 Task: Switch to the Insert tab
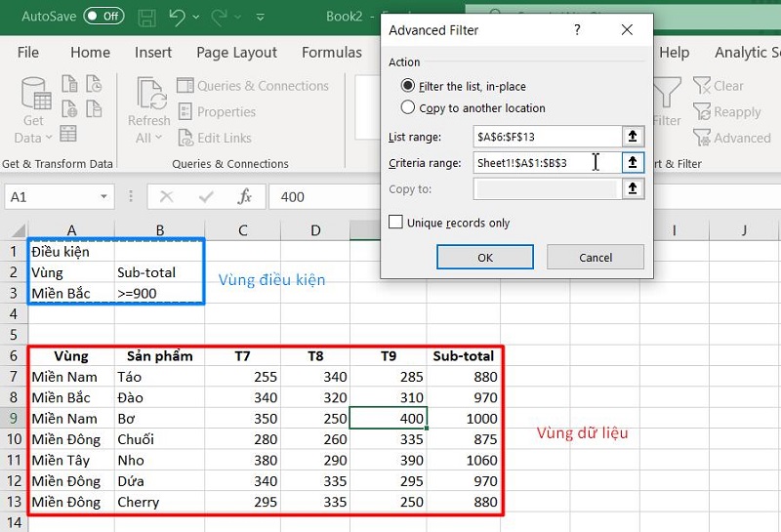(x=153, y=53)
